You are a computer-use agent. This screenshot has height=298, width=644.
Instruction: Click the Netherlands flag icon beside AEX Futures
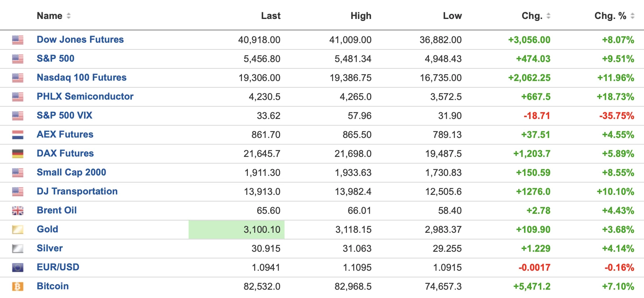point(18,135)
